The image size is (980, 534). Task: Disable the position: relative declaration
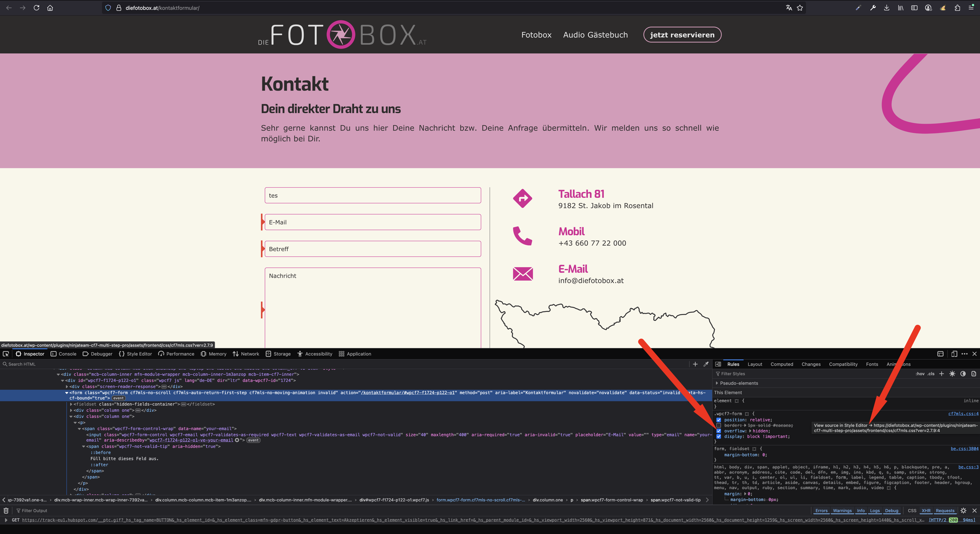[x=719, y=420]
